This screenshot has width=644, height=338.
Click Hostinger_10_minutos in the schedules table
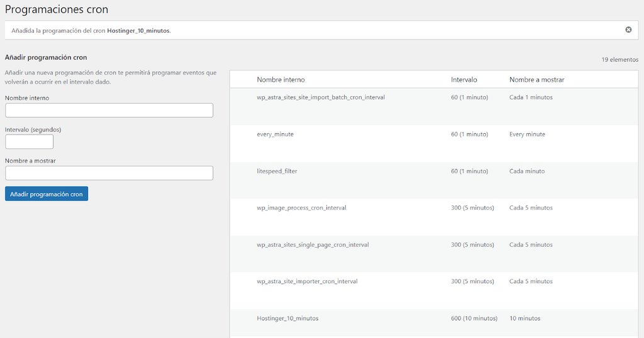coord(287,319)
